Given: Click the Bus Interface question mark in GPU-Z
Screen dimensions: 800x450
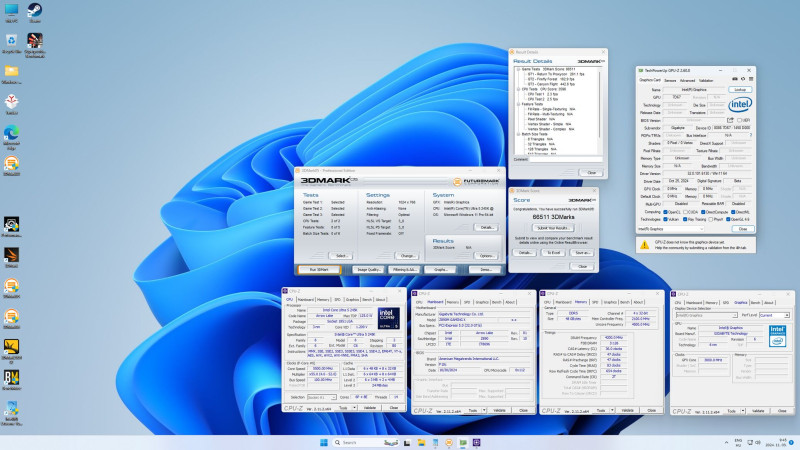Looking at the screenshot, I should pyautogui.click(x=751, y=135).
